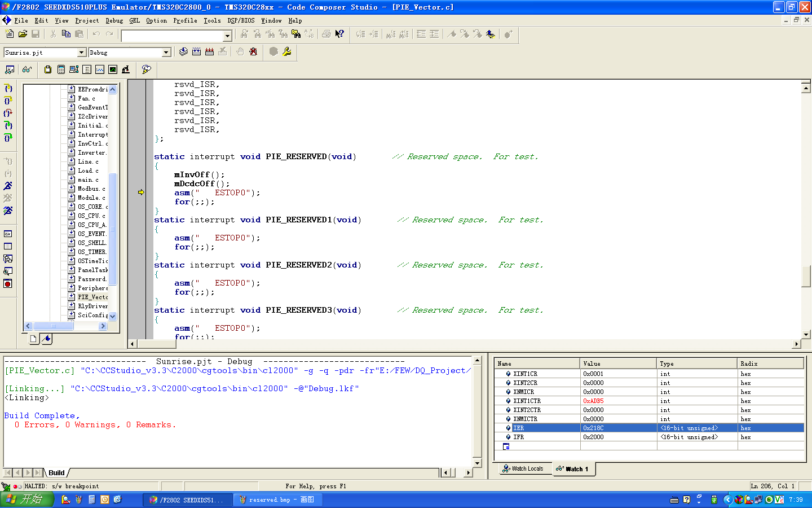Select the XINT1CTR row in the watch window

pos(527,401)
